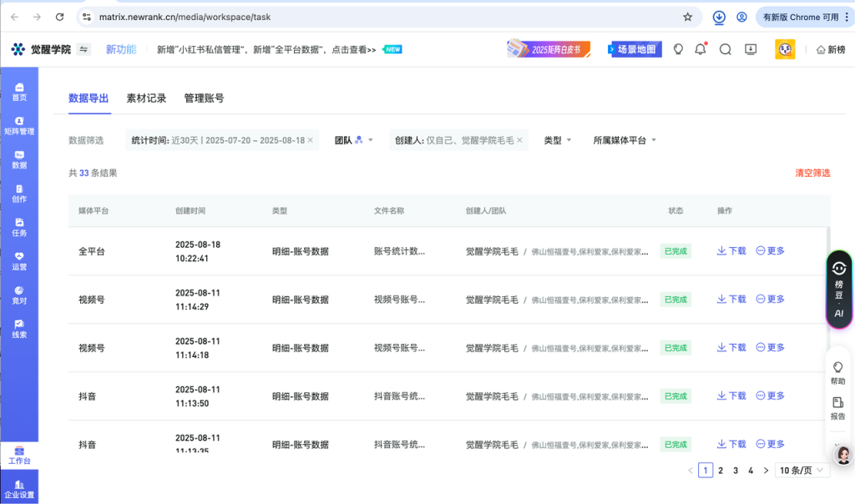Go back in browser history

[15, 17]
